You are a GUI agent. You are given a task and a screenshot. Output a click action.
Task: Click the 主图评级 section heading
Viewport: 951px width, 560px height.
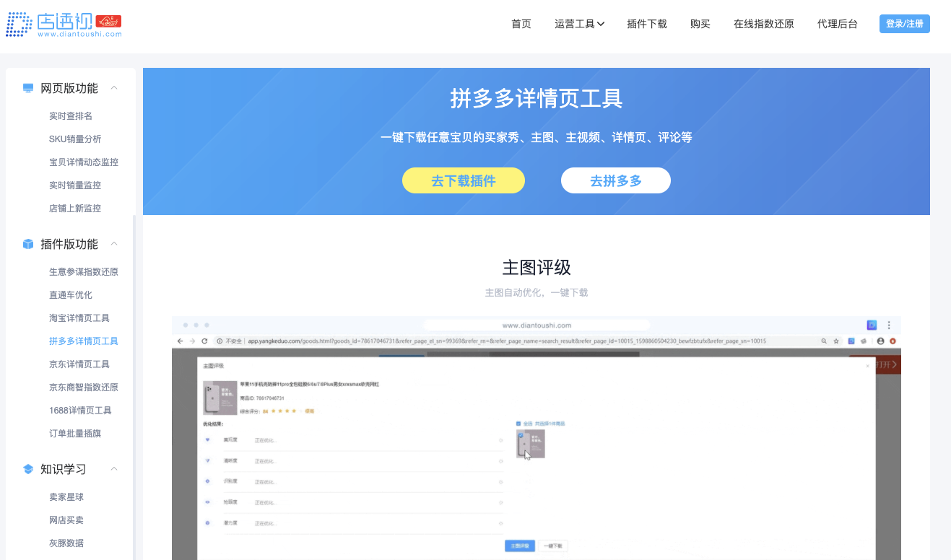click(537, 268)
